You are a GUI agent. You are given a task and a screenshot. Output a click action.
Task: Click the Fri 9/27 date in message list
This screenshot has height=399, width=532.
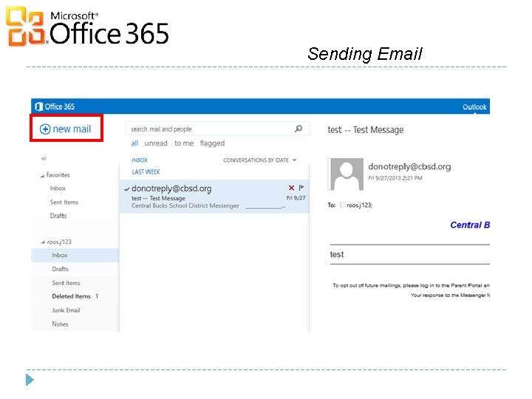tap(296, 198)
